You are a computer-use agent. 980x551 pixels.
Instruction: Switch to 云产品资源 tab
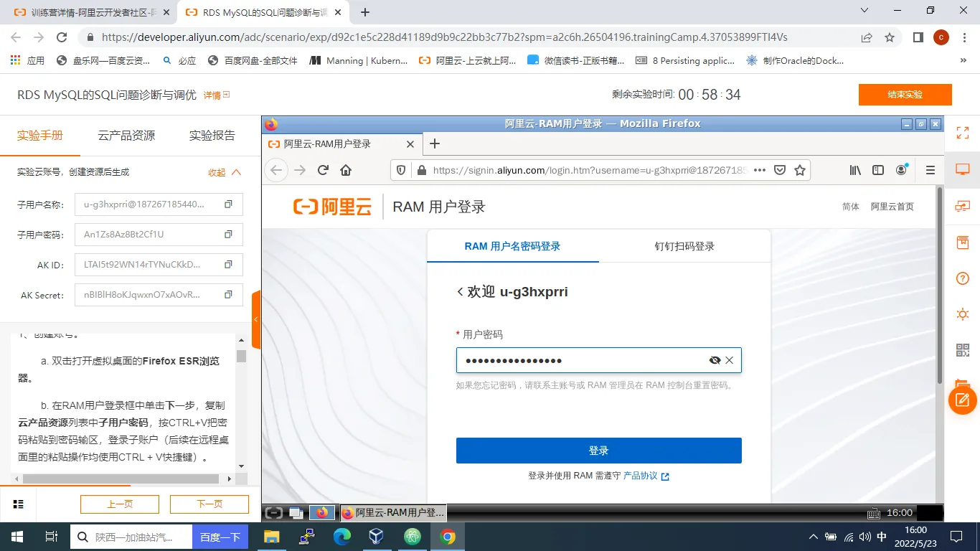click(x=126, y=136)
